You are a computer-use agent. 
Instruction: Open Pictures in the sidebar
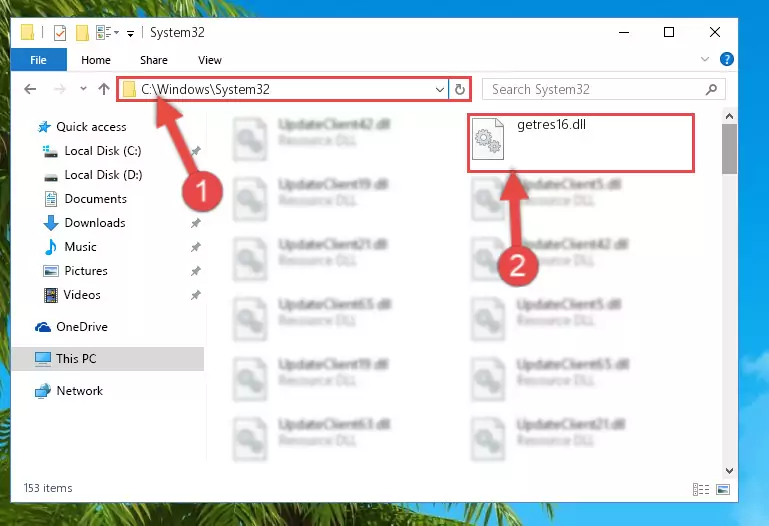tap(86, 271)
